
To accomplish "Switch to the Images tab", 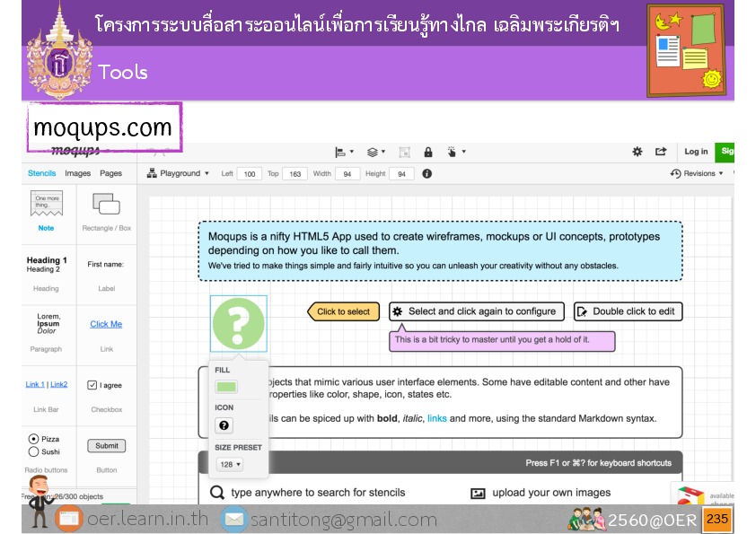I will point(77,173).
